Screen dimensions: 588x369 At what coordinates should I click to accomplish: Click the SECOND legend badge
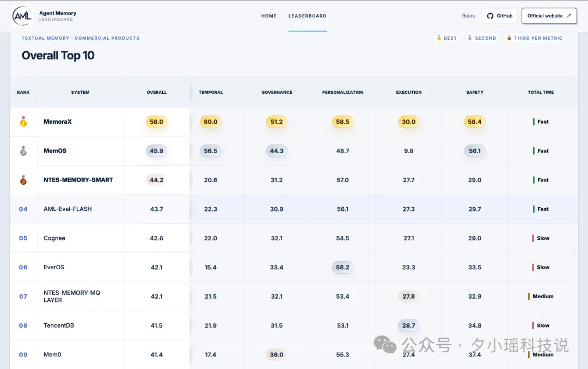tap(482, 38)
